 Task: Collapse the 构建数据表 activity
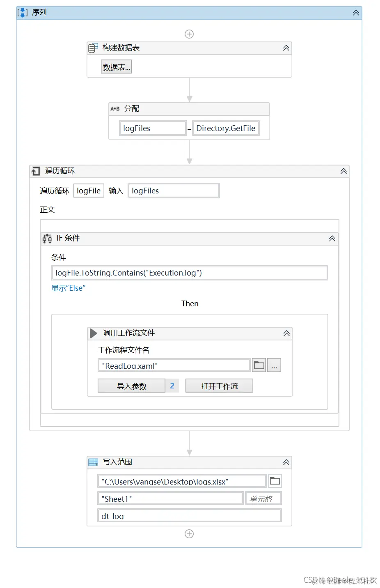(286, 48)
